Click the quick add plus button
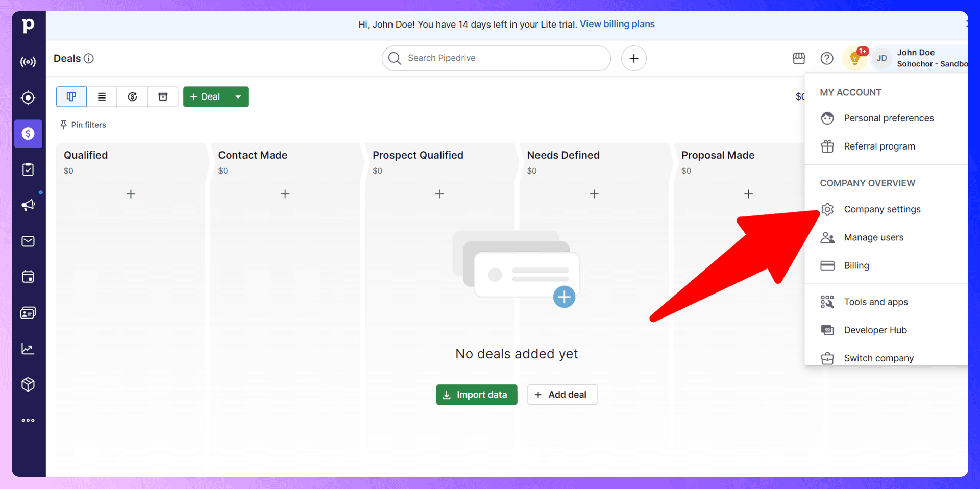980x489 pixels. 634,58
